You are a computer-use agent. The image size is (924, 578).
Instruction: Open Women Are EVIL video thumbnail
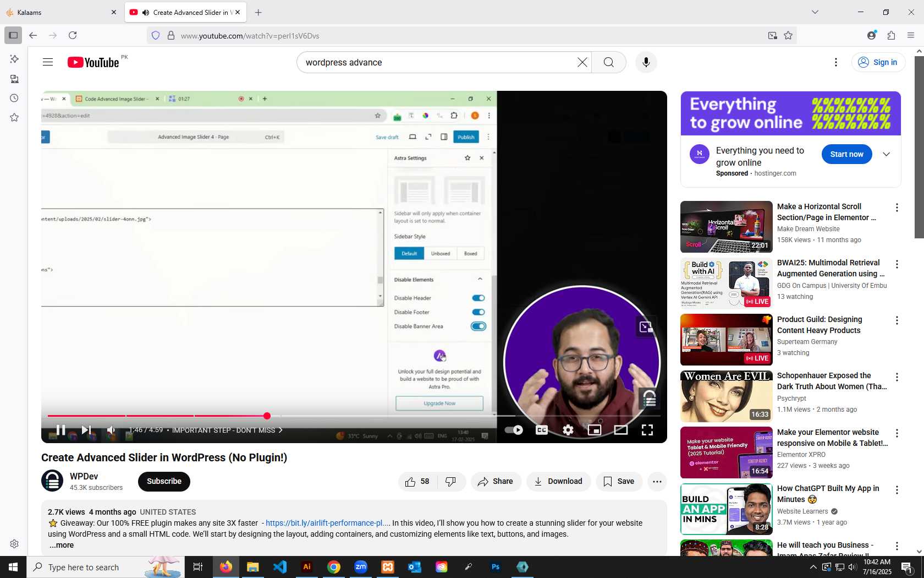coord(726,396)
